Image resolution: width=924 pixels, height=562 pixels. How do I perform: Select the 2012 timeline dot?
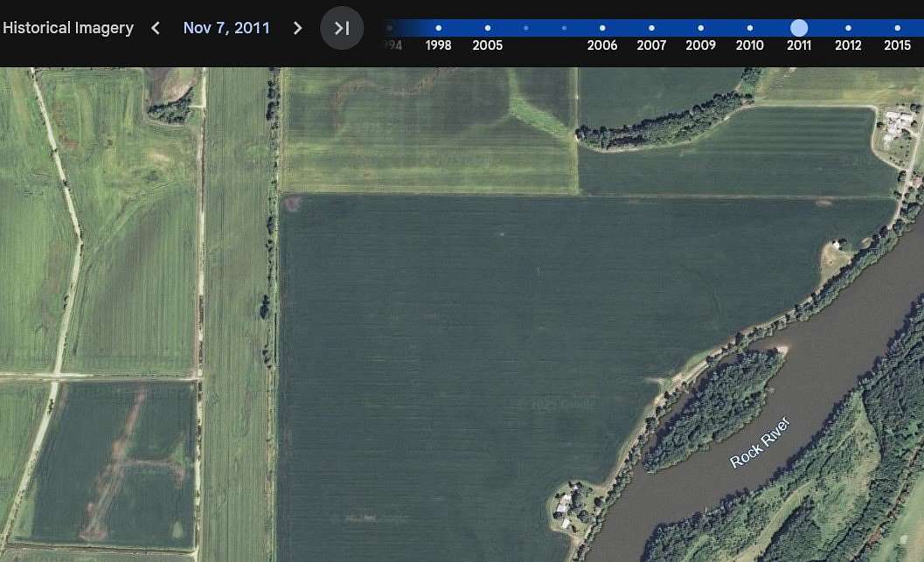pos(848,27)
